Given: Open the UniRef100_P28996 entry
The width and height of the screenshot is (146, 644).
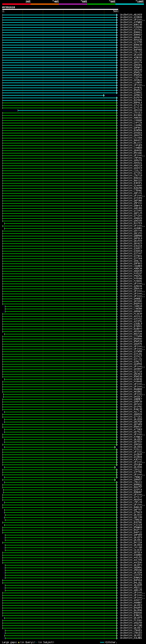Looking at the screenshot, I should [x=131, y=27].
